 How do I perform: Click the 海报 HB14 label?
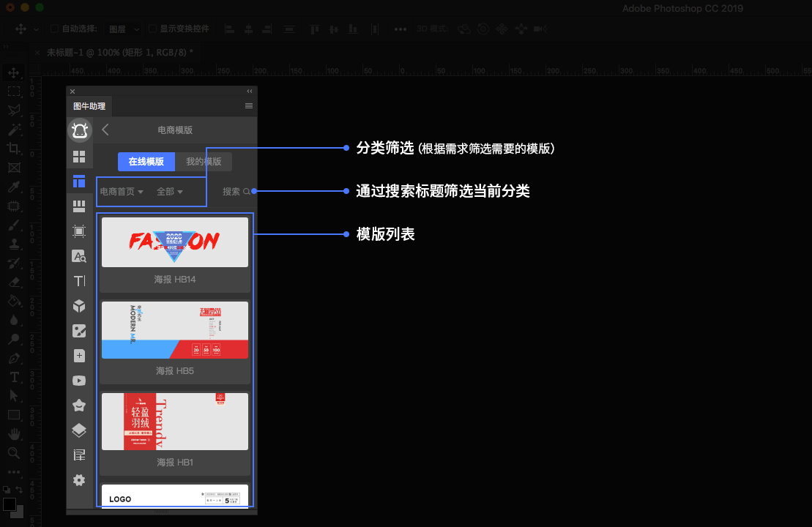[175, 280]
